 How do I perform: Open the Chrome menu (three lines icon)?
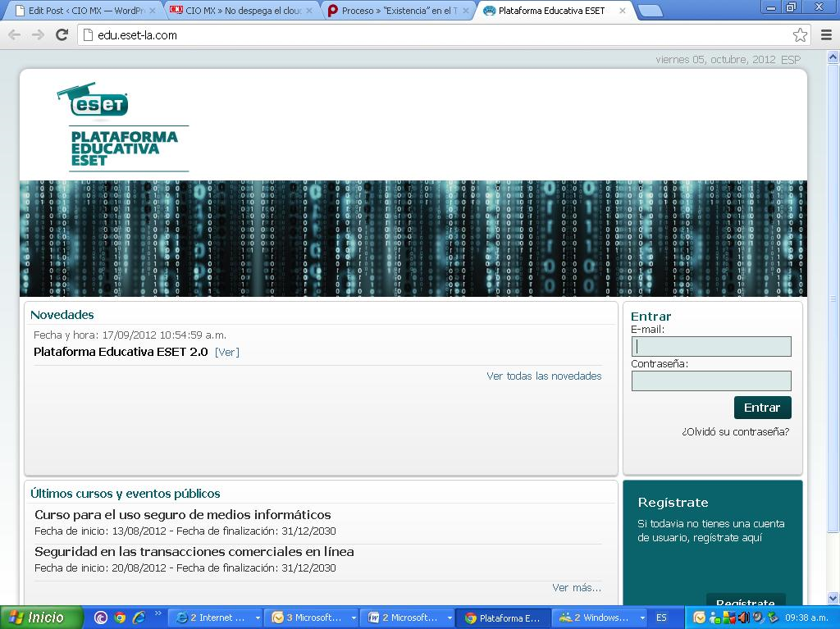[827, 35]
